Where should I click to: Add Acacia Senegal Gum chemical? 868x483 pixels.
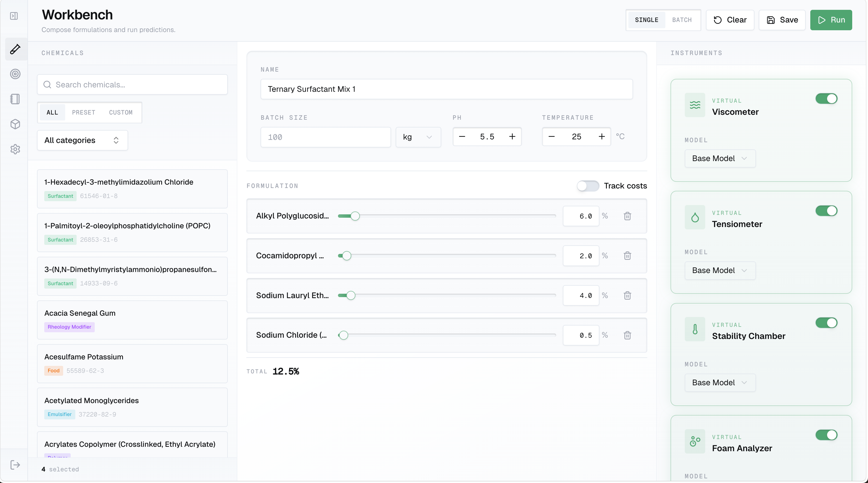click(x=132, y=320)
